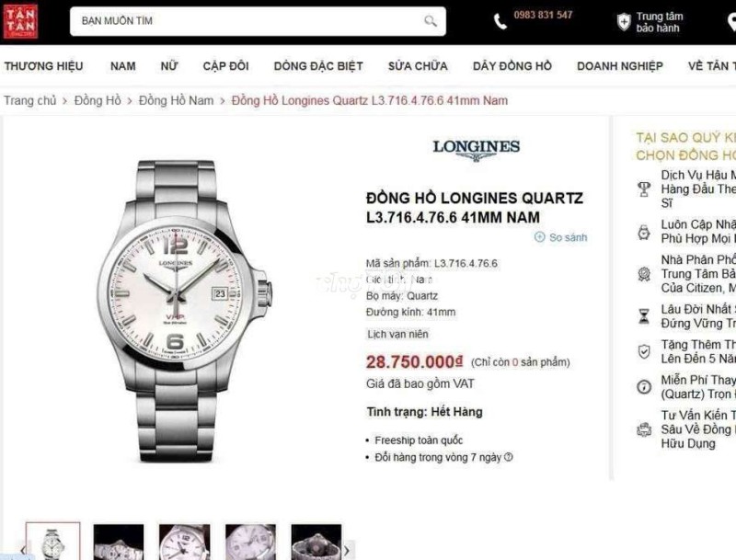Click the help icon beside 7 ngày

tap(509, 457)
